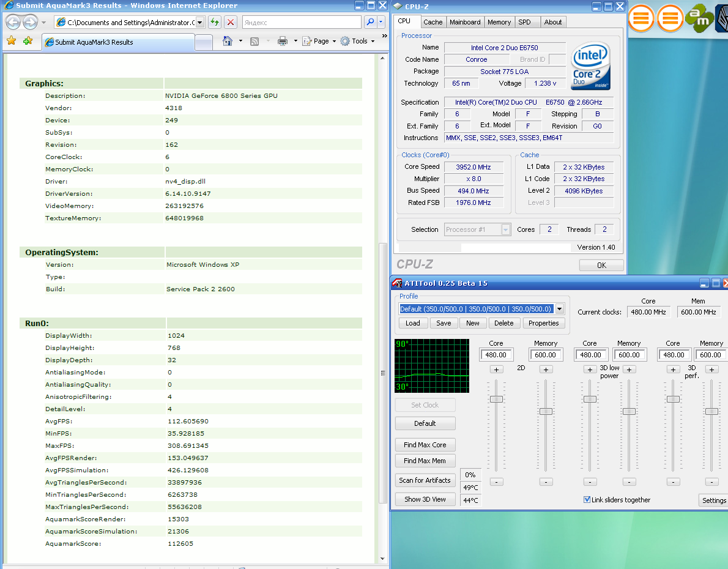Screen dimensions: 728x569
Task: Click the empty new tab button in IE
Action: [x=204, y=42]
